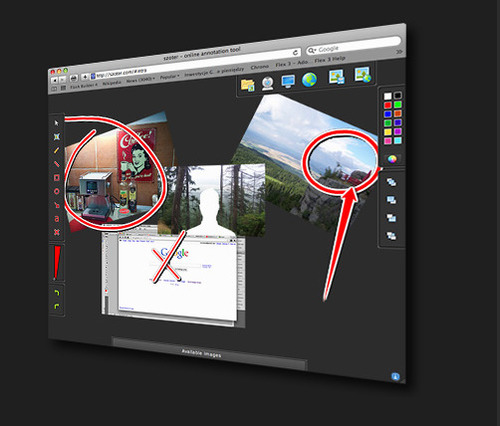Open the rainbow color picker wheel
500x426 pixels.
(392, 159)
